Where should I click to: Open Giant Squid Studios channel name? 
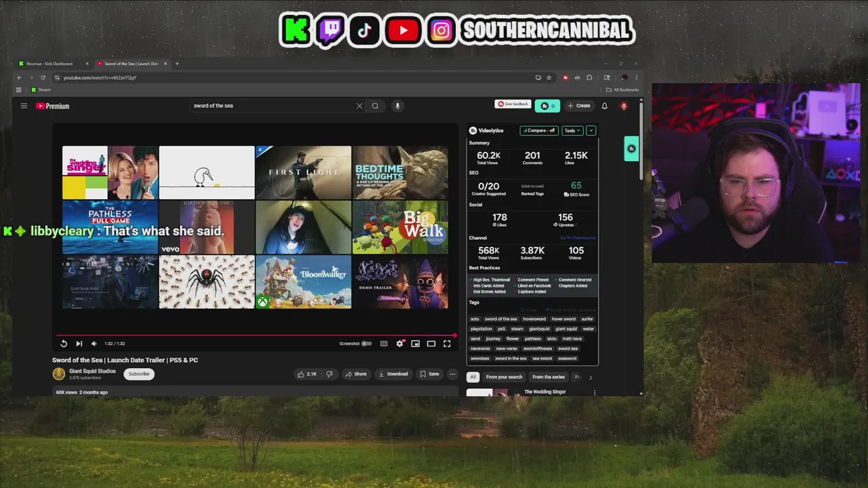pyautogui.click(x=92, y=371)
